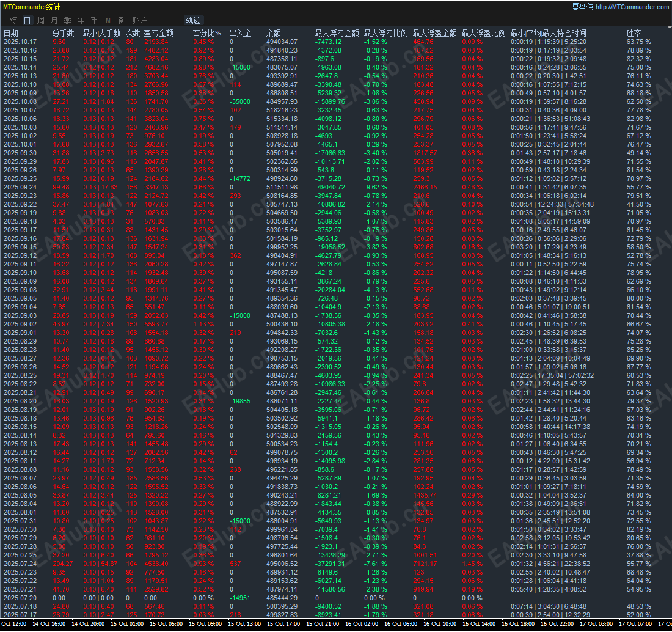Image resolution: width=672 pixels, height=632 pixels.
Task: Open the http://MTCommander.com link
Action: pos(632,7)
